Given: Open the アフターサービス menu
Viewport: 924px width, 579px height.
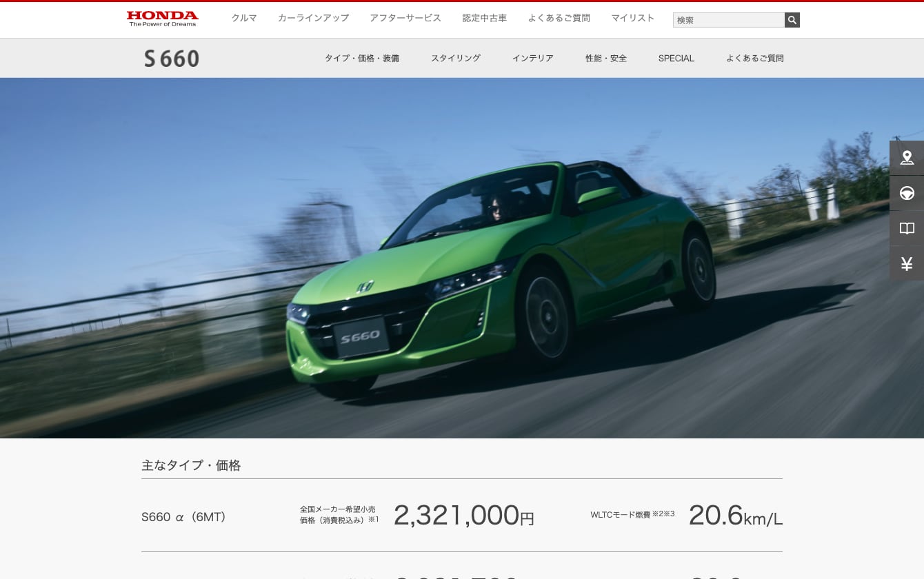Looking at the screenshot, I should click(405, 19).
